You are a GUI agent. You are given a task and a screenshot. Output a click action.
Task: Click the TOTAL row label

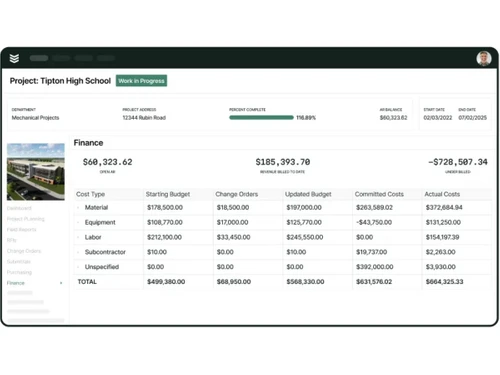(87, 282)
